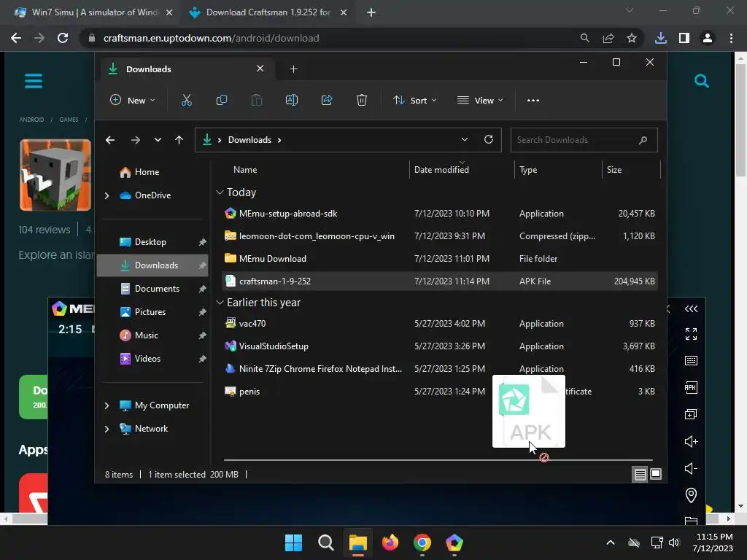Expand Network in navigation pane

point(107,429)
